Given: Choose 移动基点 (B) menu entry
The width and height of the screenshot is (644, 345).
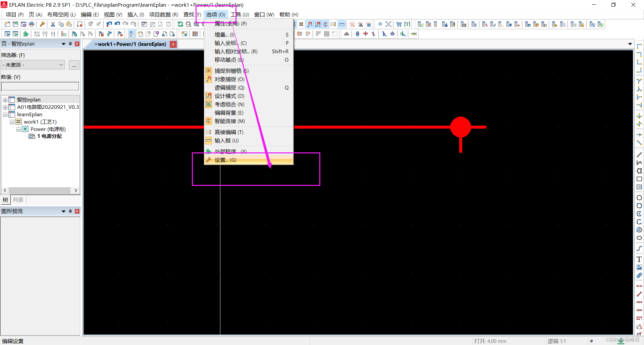Looking at the screenshot, I should [249, 60].
